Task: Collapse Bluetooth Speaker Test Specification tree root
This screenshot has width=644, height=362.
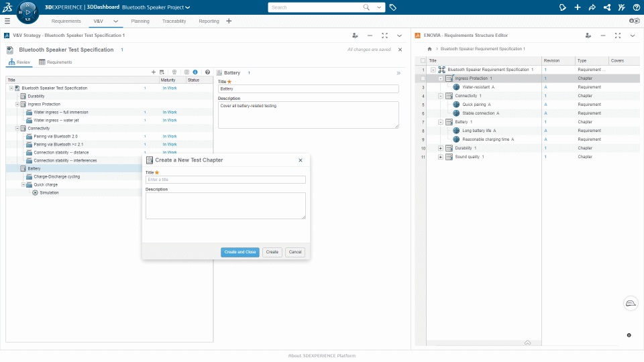Action: tap(11, 88)
